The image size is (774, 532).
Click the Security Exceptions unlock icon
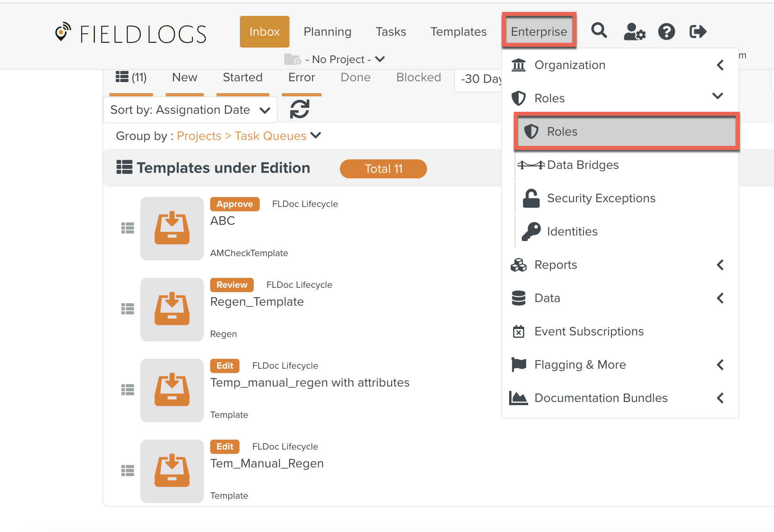coord(531,198)
